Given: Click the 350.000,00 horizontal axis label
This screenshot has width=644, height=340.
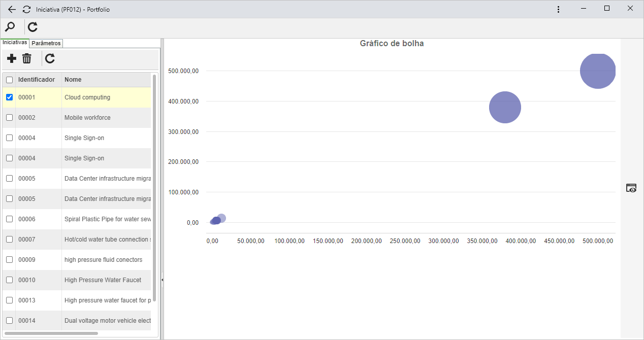Looking at the screenshot, I should tap(482, 241).
